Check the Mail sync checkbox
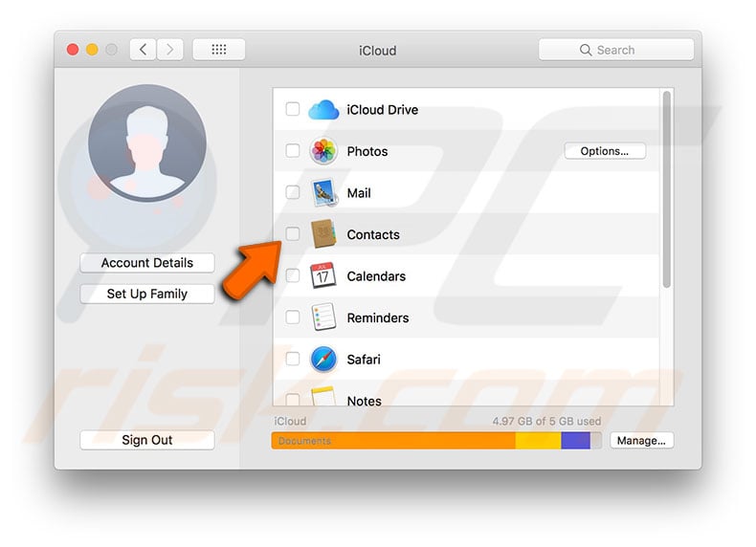The width and height of the screenshot is (756, 547). (292, 192)
